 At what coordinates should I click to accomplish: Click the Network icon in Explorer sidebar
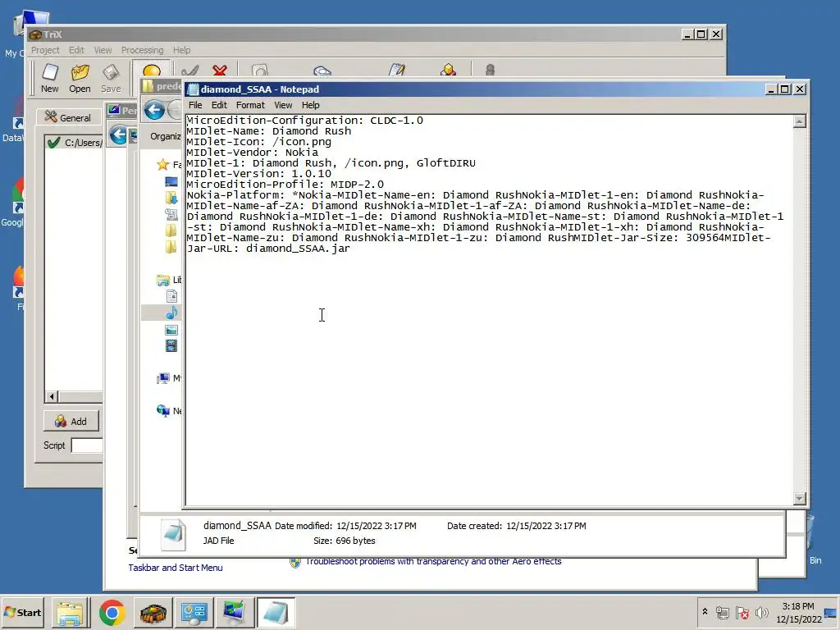(x=163, y=411)
